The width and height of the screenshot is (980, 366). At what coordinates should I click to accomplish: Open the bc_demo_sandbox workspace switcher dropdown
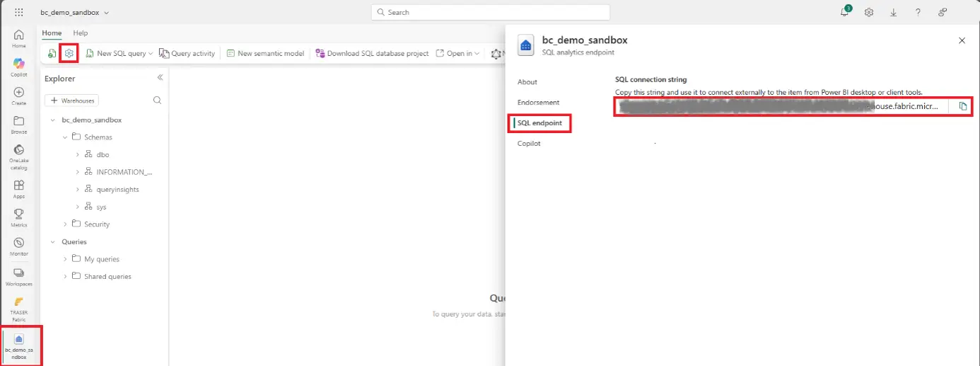point(74,13)
